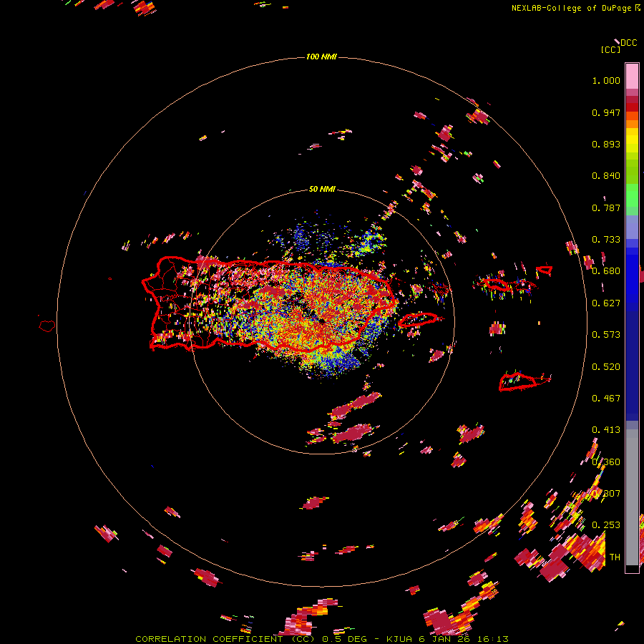Pick the light pink swatch atop the color bar
The width and height of the screenshot is (644, 644).
point(632,77)
